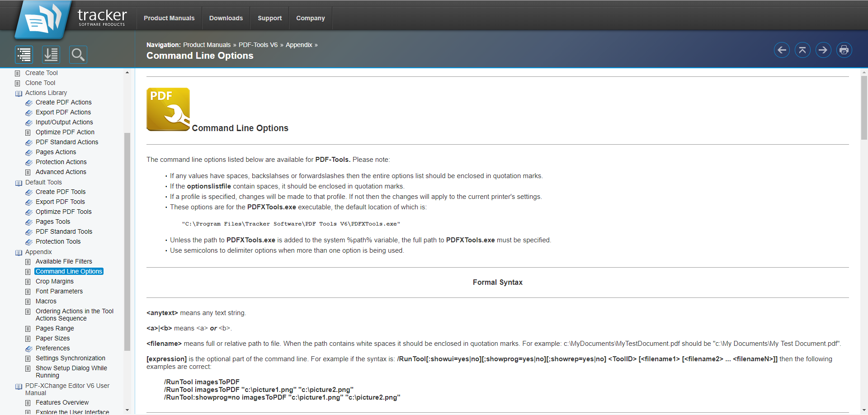Click book icon beside Pages Actions
The width and height of the screenshot is (868, 415).
click(28, 152)
